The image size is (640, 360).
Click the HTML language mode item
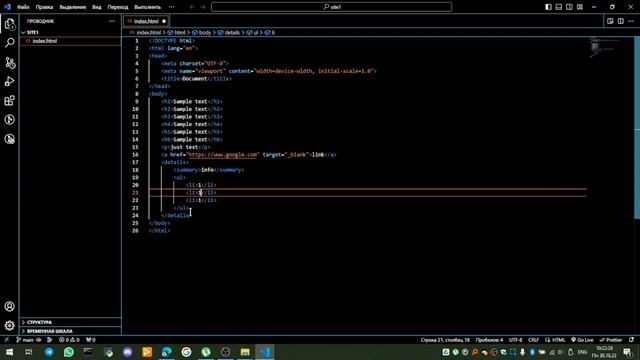555,340
